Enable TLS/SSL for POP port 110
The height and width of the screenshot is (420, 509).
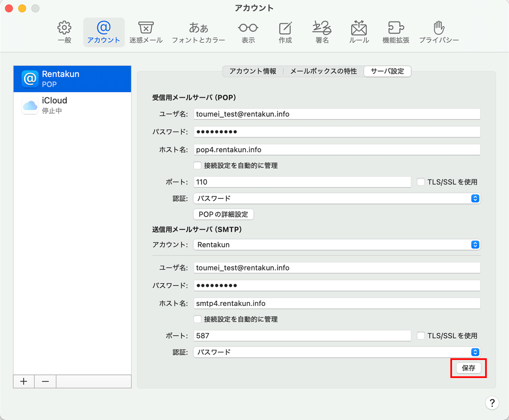[421, 182]
